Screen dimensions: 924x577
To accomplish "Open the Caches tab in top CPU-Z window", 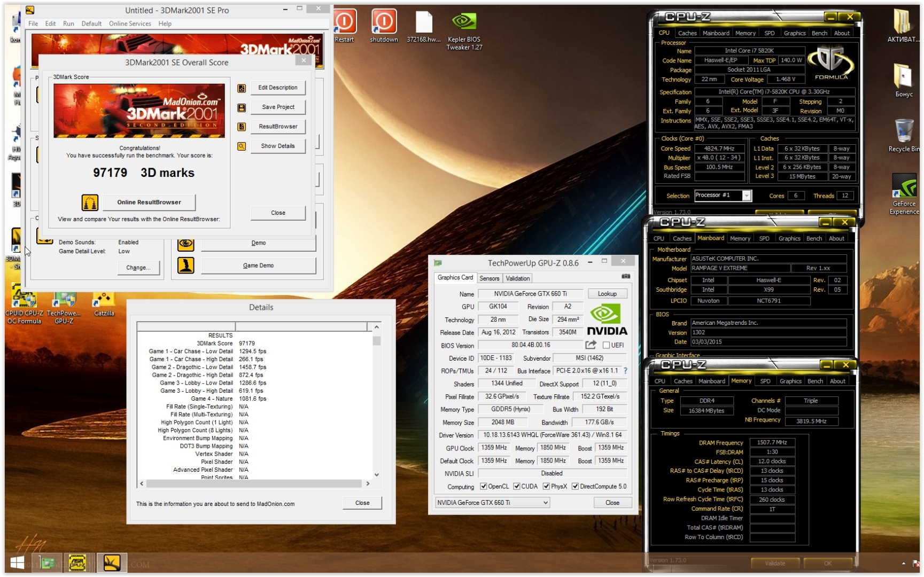I will (687, 33).
